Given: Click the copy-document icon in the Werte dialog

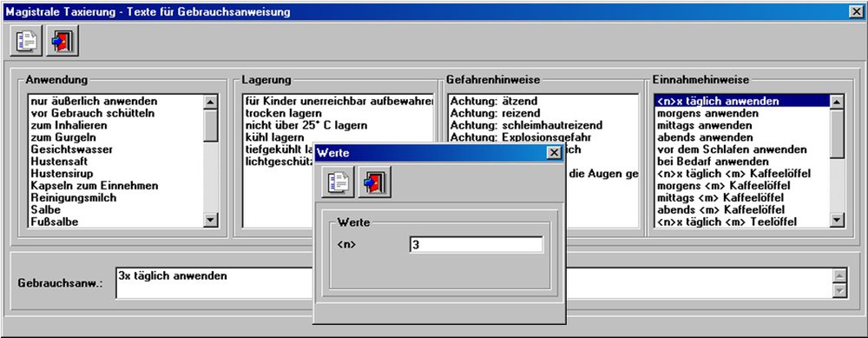Looking at the screenshot, I should [x=338, y=182].
